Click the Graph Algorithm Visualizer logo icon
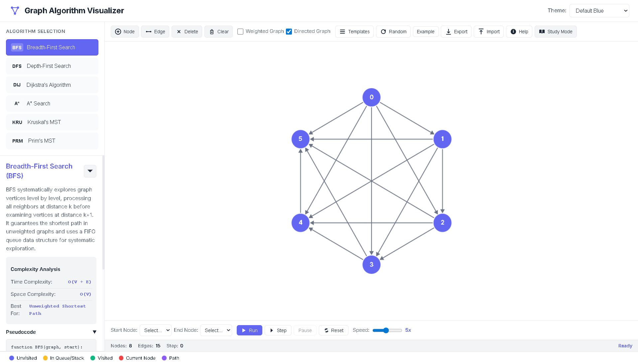The width and height of the screenshot is (638, 364). pos(15,11)
